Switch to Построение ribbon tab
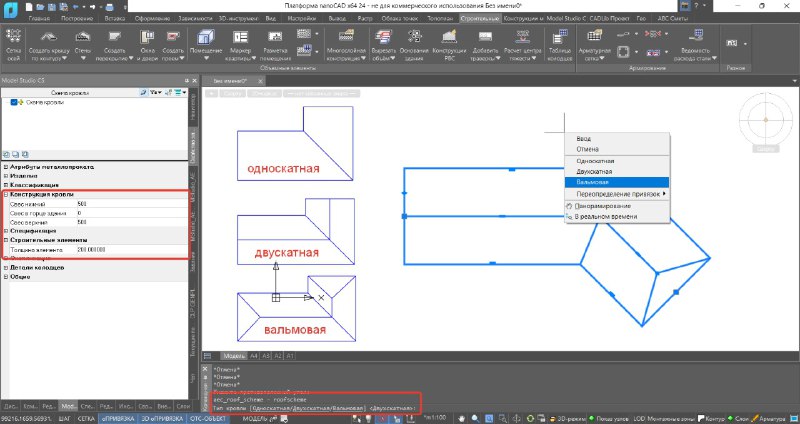The width and height of the screenshot is (800, 424). pos(77,18)
